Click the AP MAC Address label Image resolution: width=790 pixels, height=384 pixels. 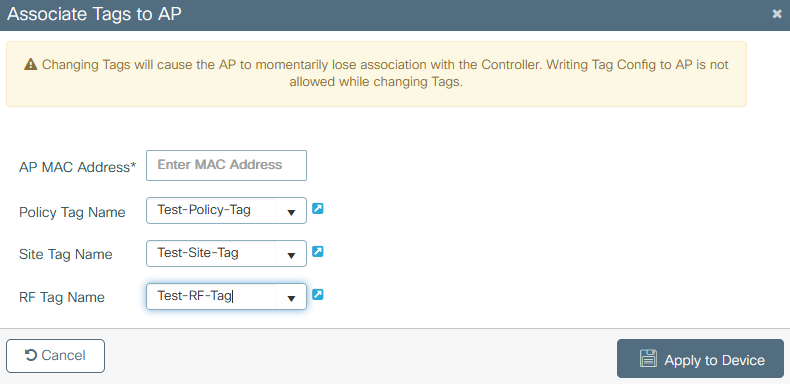78,167
